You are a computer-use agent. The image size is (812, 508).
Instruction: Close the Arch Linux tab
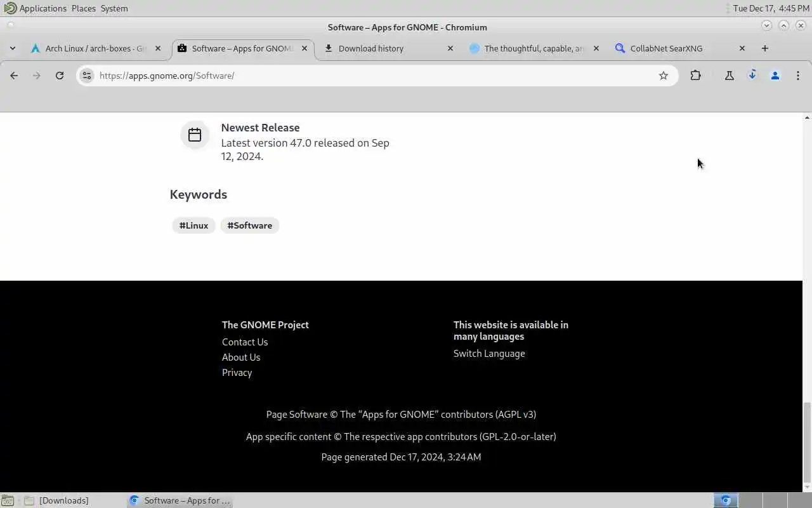pyautogui.click(x=159, y=48)
